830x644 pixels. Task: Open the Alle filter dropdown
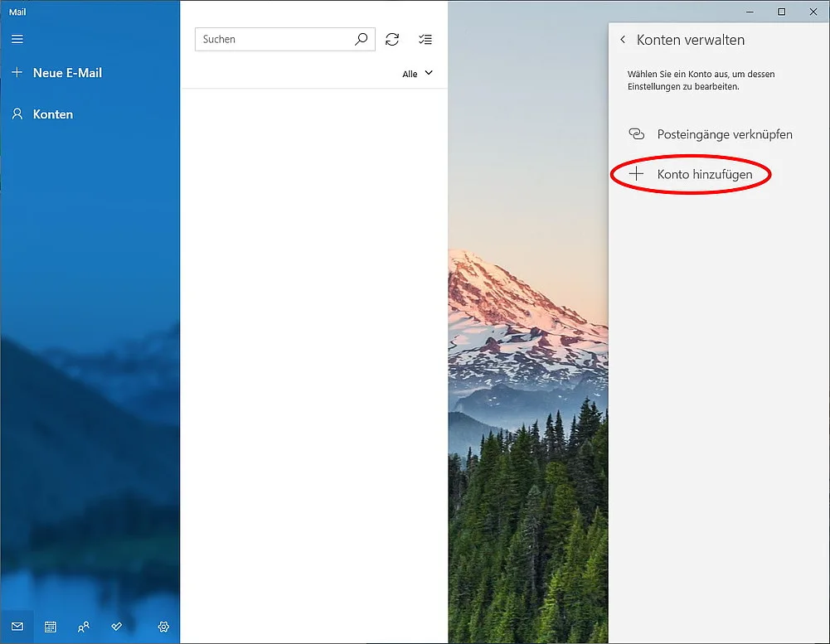pyautogui.click(x=417, y=74)
